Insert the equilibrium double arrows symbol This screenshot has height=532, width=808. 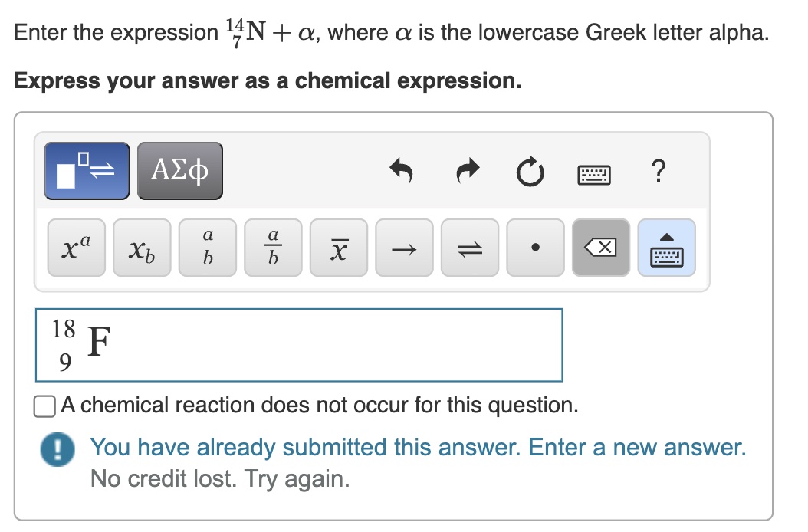point(469,247)
